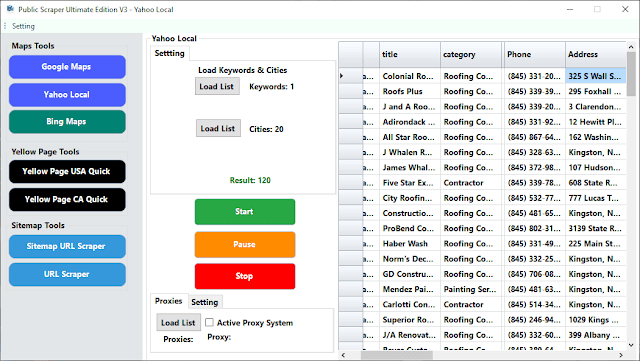
Task: Open the Bing Maps tool
Action: coord(67,122)
